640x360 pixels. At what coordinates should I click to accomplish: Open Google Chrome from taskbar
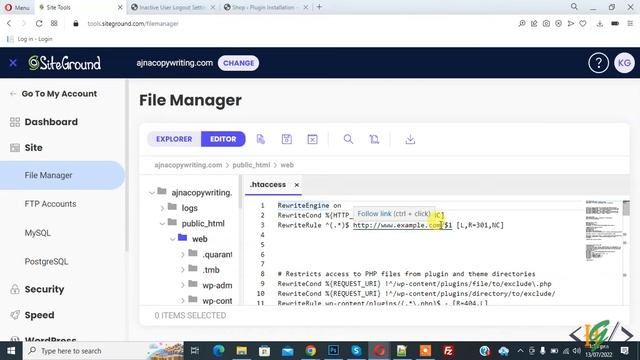(x=311, y=351)
